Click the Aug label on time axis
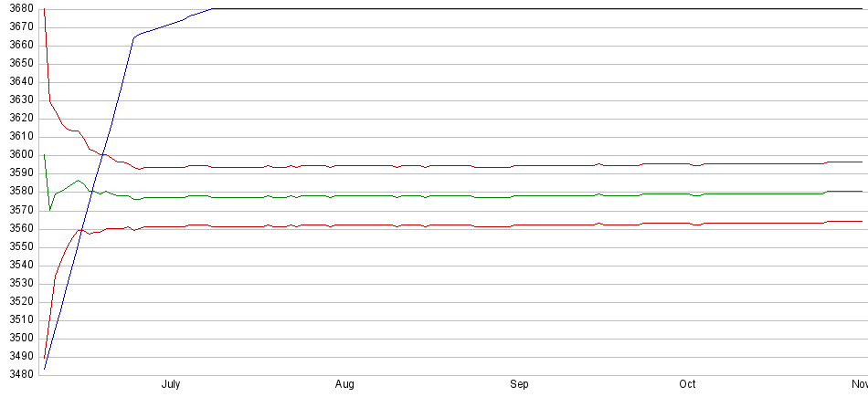868x397 pixels. 344,385
